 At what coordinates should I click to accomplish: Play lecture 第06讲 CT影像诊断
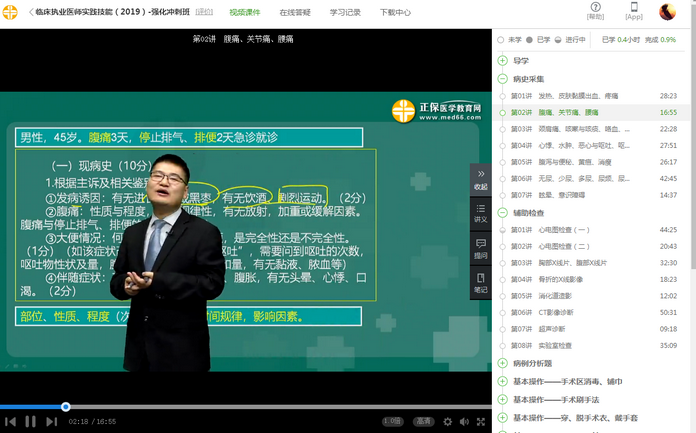point(552,312)
